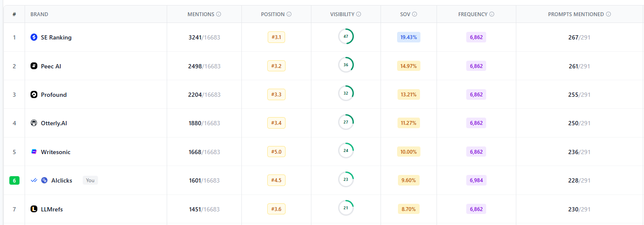Click the #3.1 position badge

(277, 37)
